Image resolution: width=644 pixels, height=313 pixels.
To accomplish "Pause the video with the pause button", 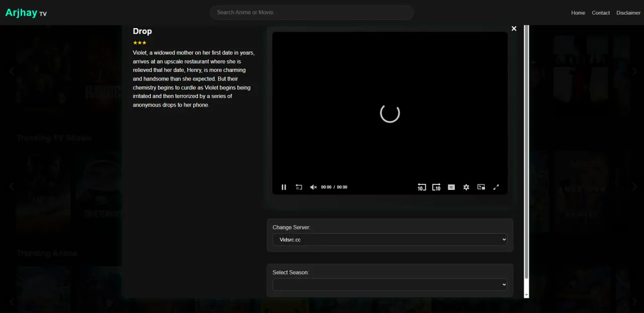I will pyautogui.click(x=284, y=187).
